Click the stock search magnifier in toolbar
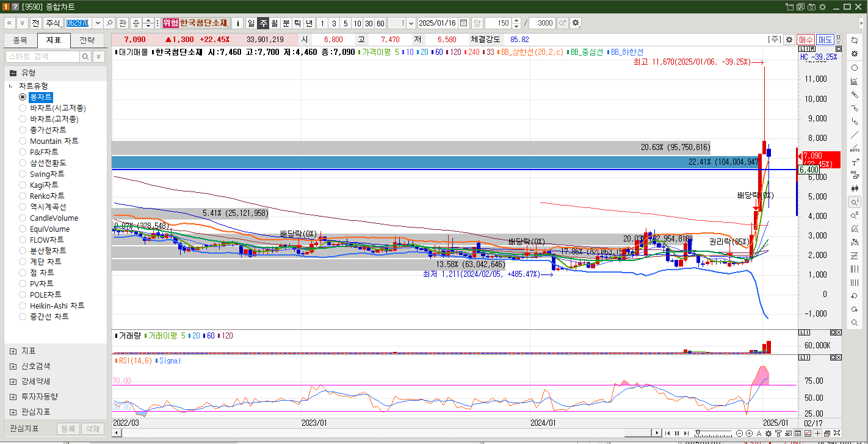868x444 pixels. (x=109, y=23)
